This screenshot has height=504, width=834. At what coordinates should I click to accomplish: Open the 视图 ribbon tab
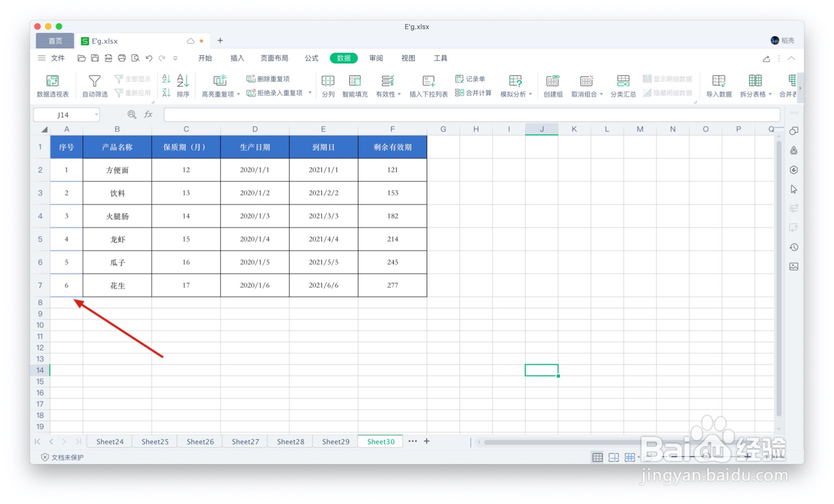(x=408, y=58)
